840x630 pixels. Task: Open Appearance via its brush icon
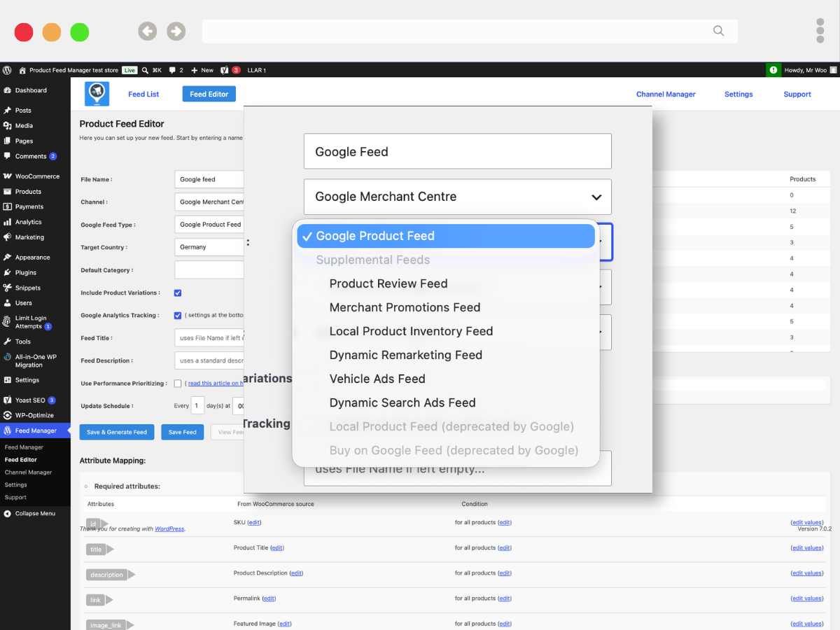tap(7, 258)
